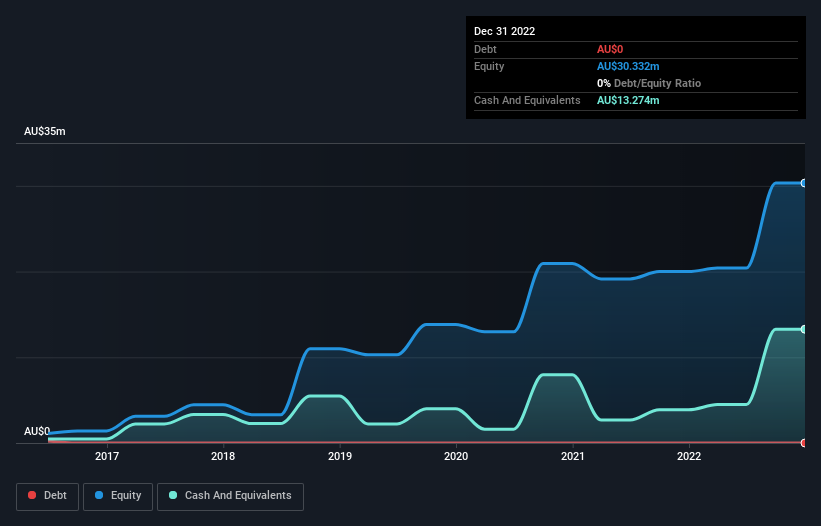Click the 2021 x-axis label
This screenshot has height=526, width=821.
pos(573,456)
